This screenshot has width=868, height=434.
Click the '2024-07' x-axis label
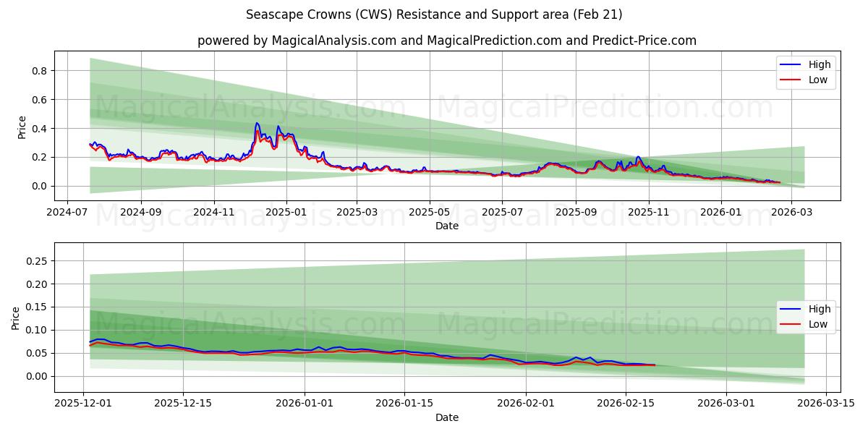pos(67,213)
